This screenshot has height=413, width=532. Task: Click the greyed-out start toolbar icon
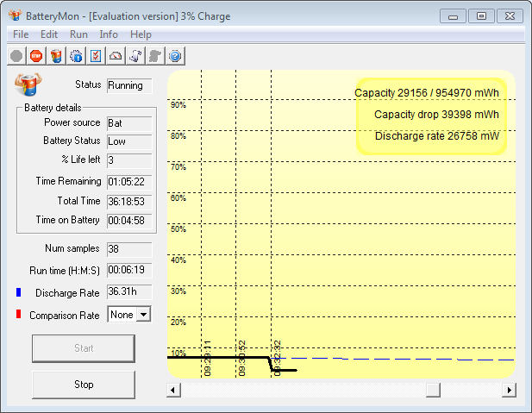click(x=16, y=56)
